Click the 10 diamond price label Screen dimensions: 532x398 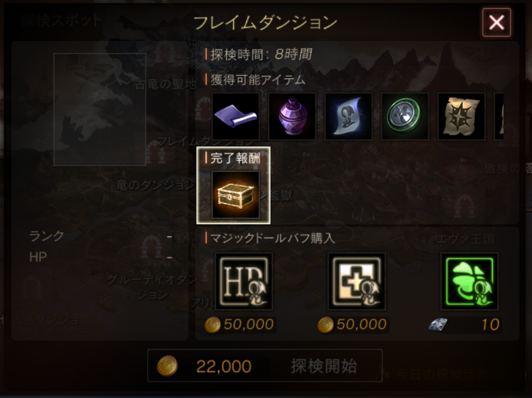465,325
